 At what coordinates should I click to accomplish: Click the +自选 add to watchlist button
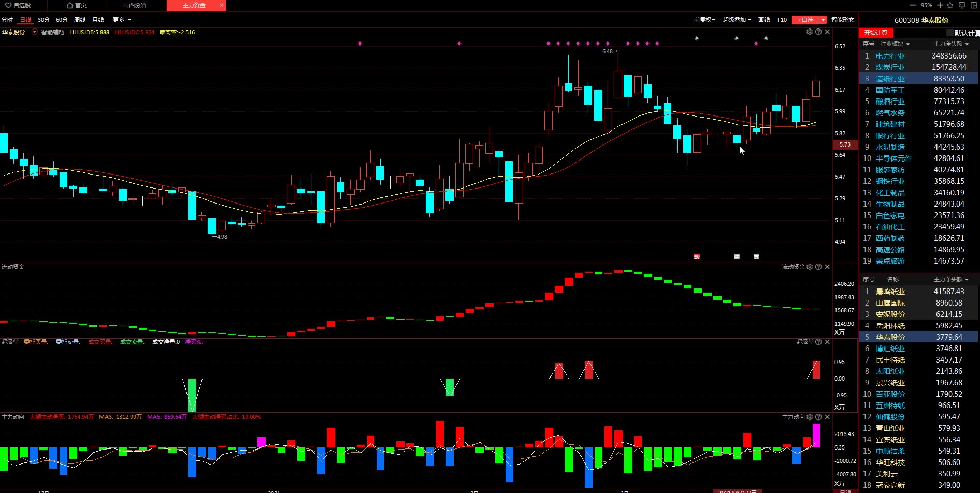805,20
